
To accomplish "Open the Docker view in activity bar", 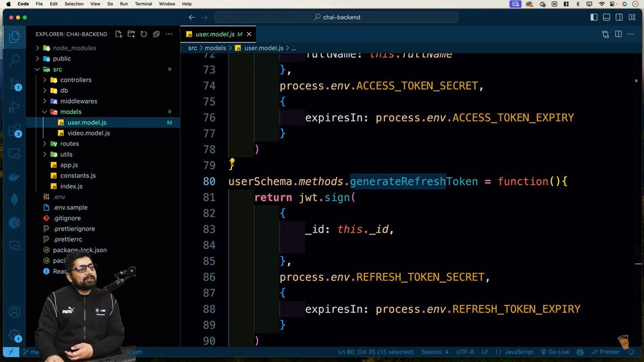I will (x=14, y=177).
